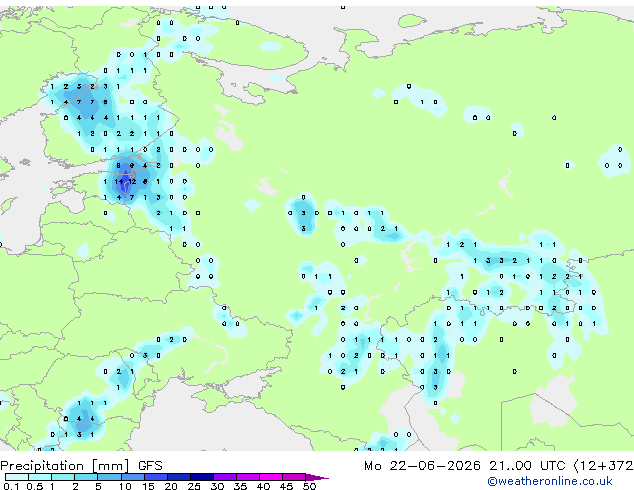
Task: Click the '14' precipitation value on map
Action: (x=118, y=182)
